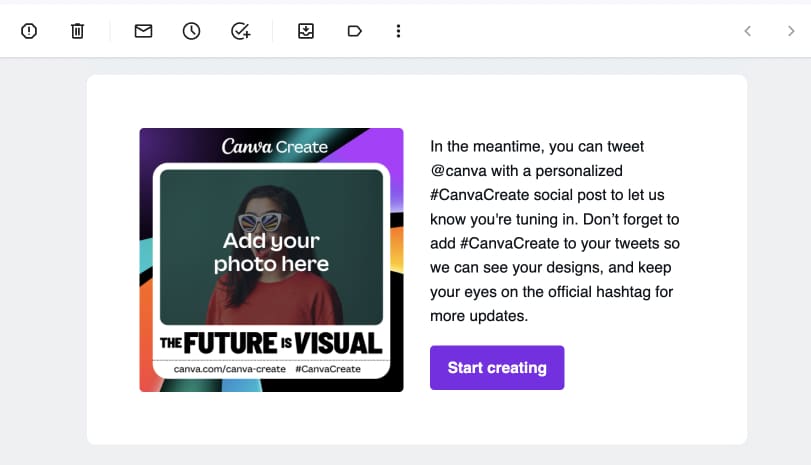Click the 'THE FUTURE IS VISUAL' headline
This screenshot has width=811, height=465.
(271, 343)
